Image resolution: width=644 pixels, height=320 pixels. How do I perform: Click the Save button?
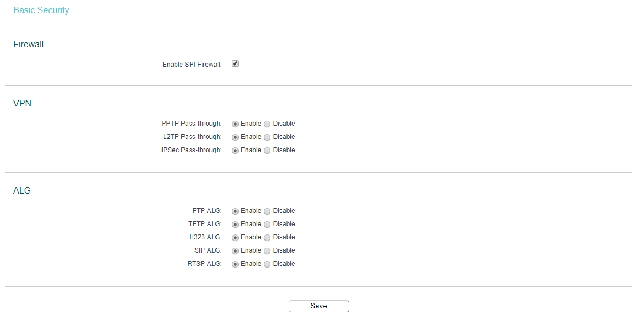tap(318, 306)
